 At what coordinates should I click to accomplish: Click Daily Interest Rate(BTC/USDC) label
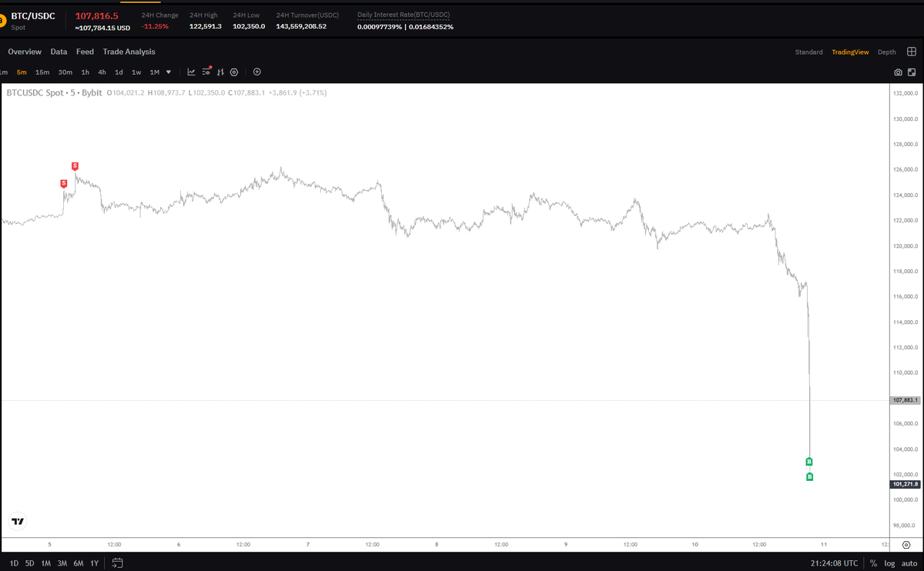pos(403,15)
